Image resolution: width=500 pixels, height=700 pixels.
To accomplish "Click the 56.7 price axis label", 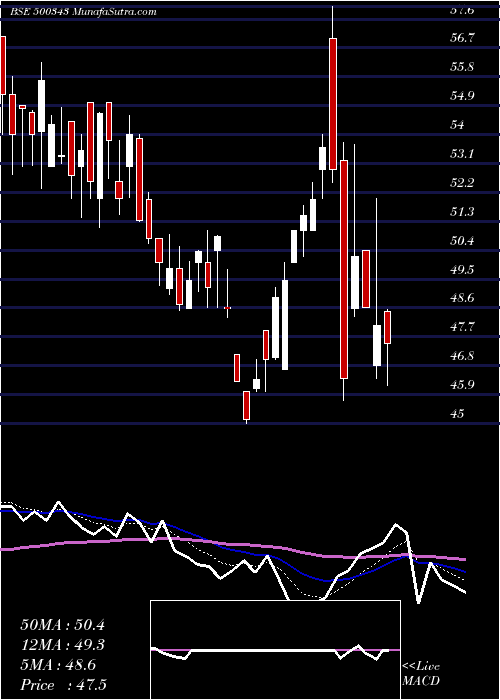I will coord(462,38).
